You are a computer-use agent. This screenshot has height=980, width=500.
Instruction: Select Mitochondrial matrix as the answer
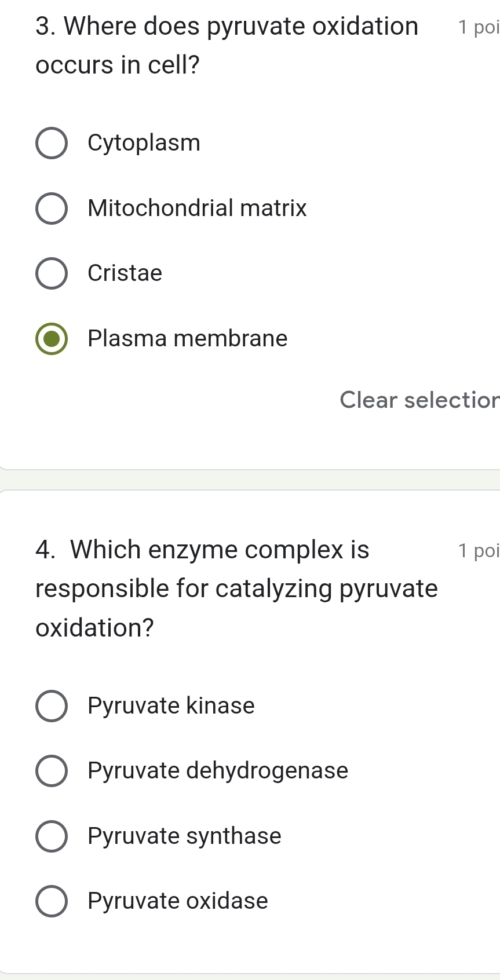tap(52, 208)
